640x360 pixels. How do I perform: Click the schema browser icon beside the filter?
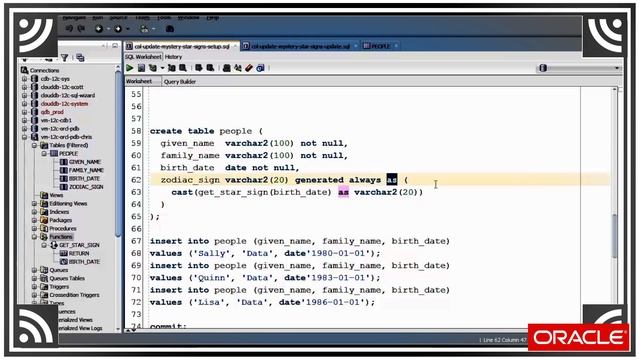point(80,58)
